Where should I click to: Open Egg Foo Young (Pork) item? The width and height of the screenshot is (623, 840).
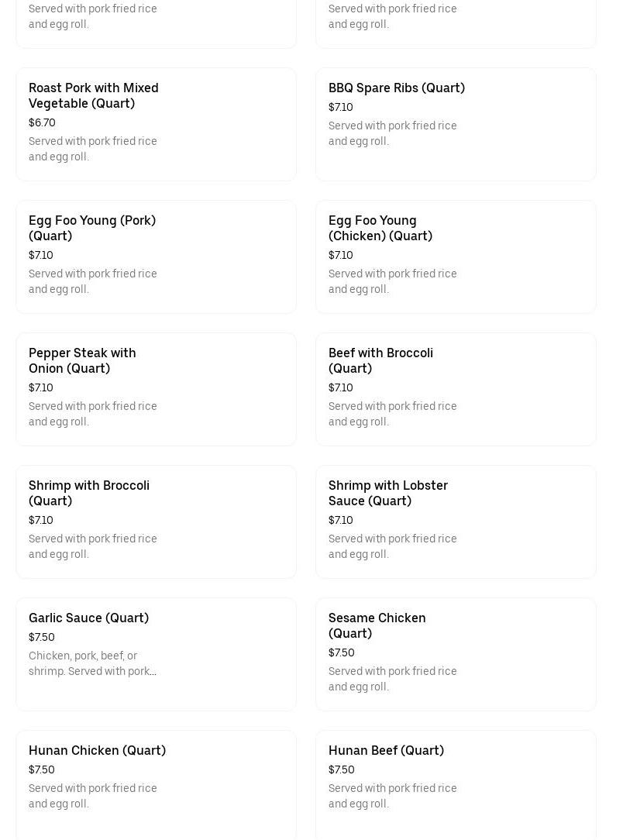(91, 228)
